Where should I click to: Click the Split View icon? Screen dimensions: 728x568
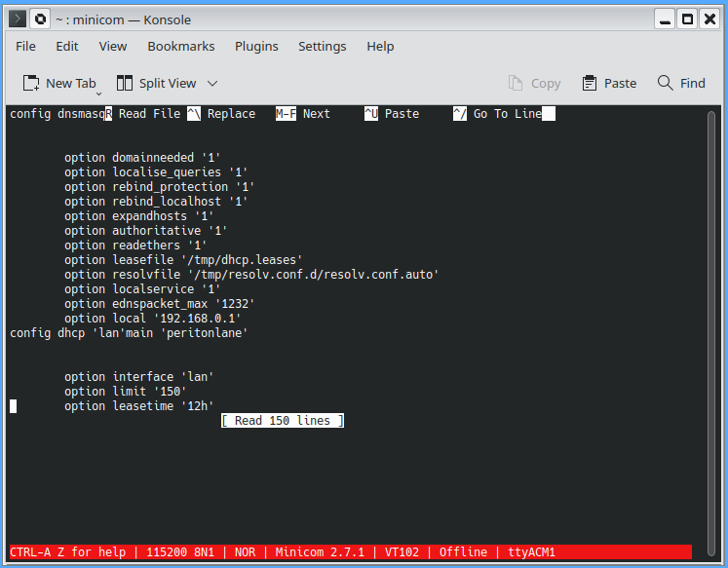point(125,84)
